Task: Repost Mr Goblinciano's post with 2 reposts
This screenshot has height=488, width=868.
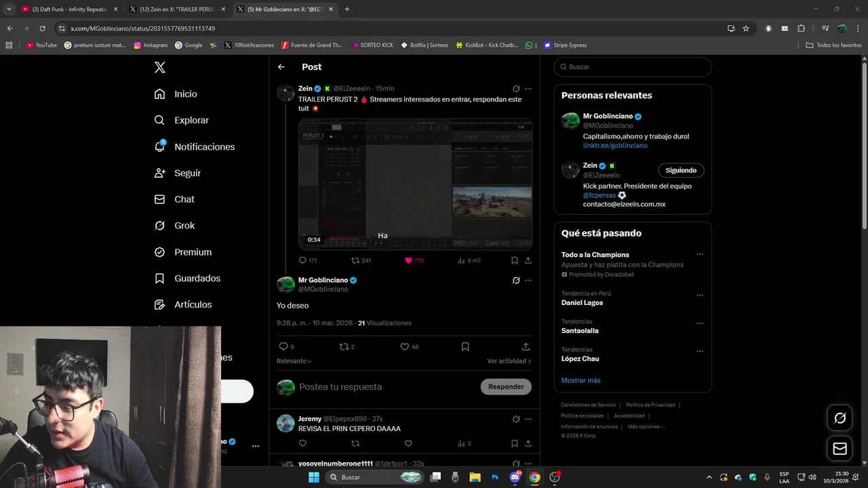Action: (x=347, y=346)
